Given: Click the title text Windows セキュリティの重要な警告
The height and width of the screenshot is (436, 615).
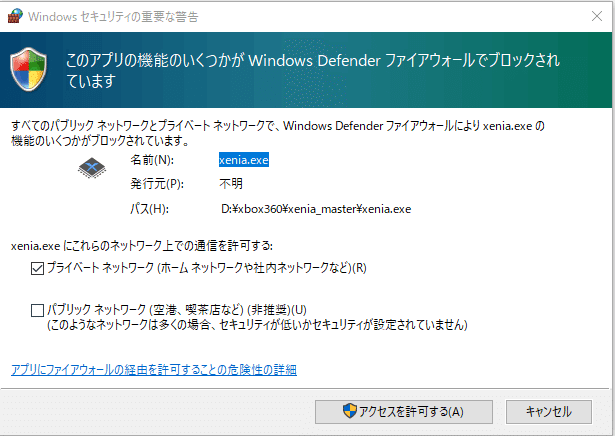Looking at the screenshot, I should [x=113, y=16].
